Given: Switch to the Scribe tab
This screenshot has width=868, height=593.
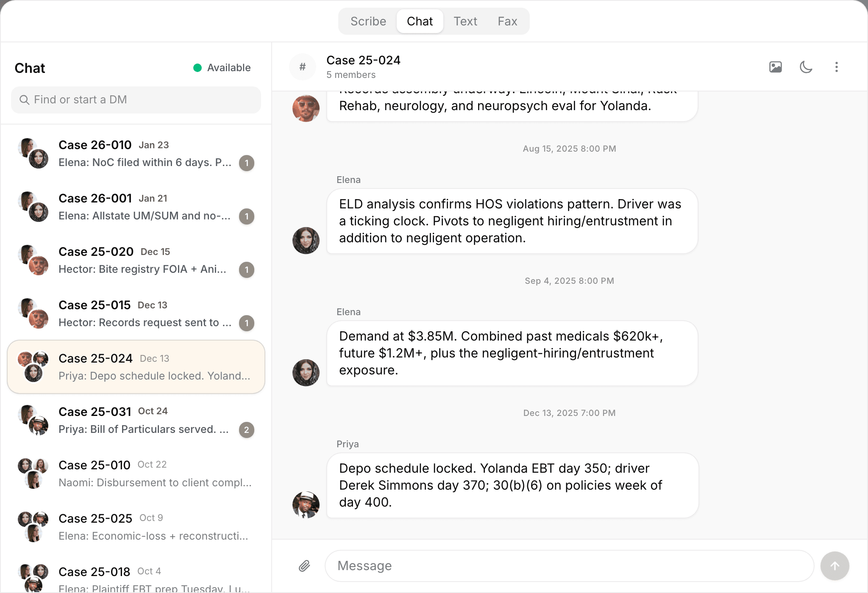Looking at the screenshot, I should click(368, 21).
